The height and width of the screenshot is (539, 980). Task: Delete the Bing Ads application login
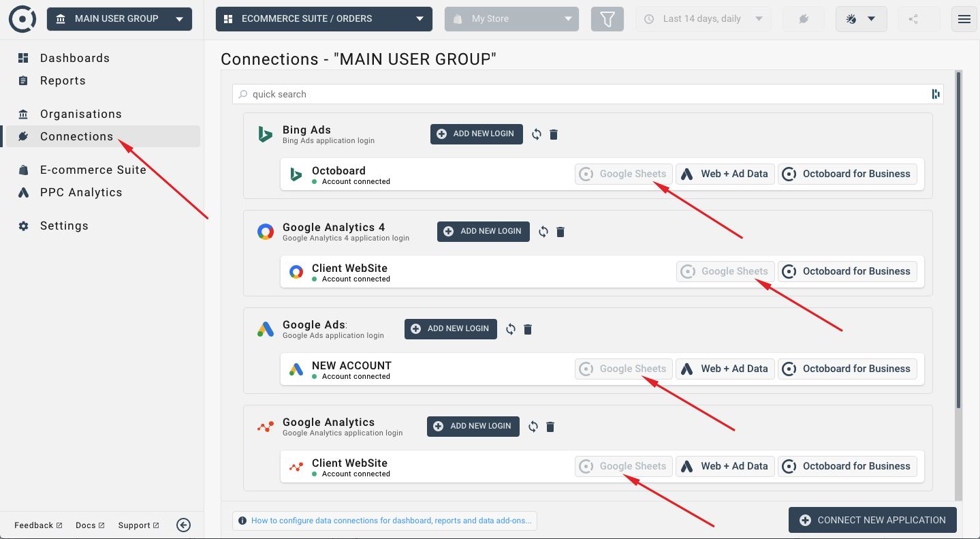click(x=554, y=134)
